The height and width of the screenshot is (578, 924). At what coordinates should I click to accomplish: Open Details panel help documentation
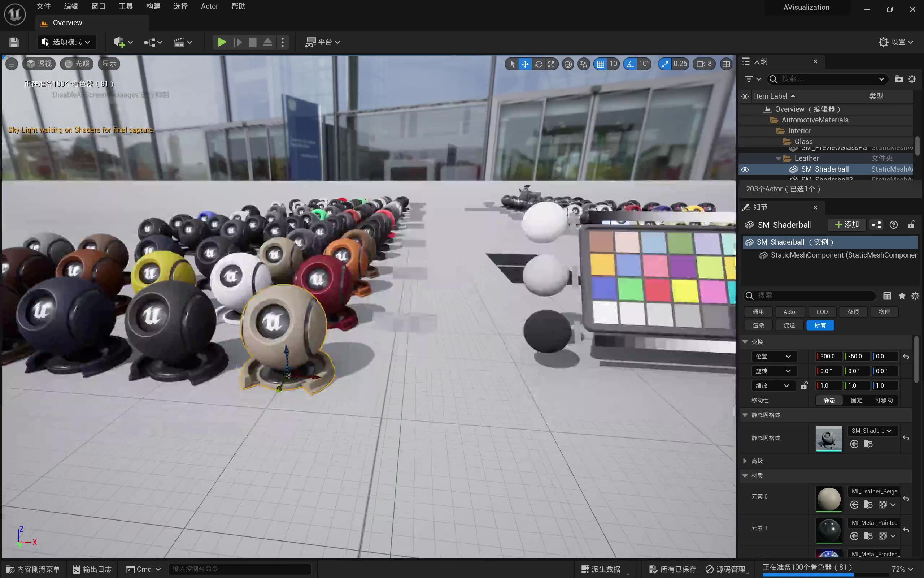tap(893, 225)
